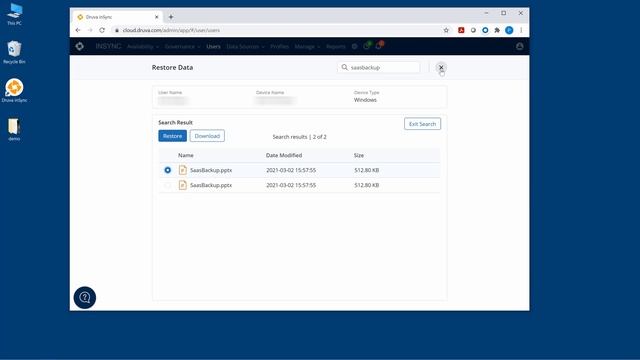Screen dimensions: 640x360
Task: Go back in browser history
Action: 78,30
